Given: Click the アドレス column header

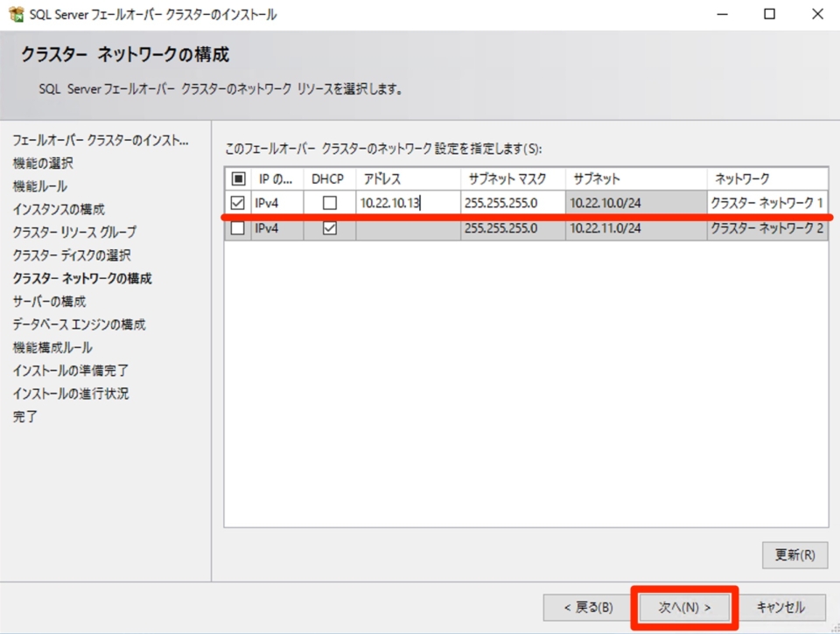Looking at the screenshot, I should pos(409,178).
